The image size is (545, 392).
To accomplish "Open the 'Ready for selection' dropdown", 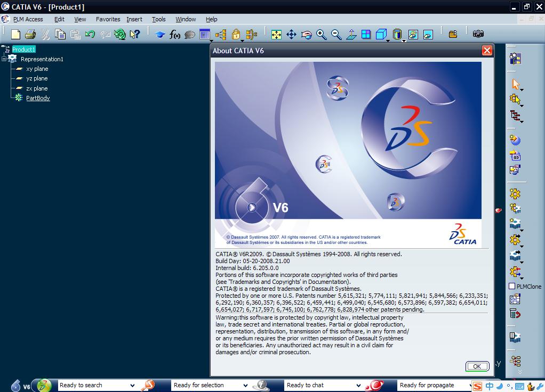I will [245, 386].
